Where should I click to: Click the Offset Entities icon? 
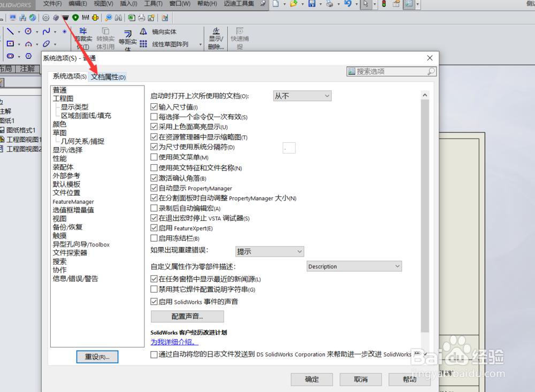[128, 34]
